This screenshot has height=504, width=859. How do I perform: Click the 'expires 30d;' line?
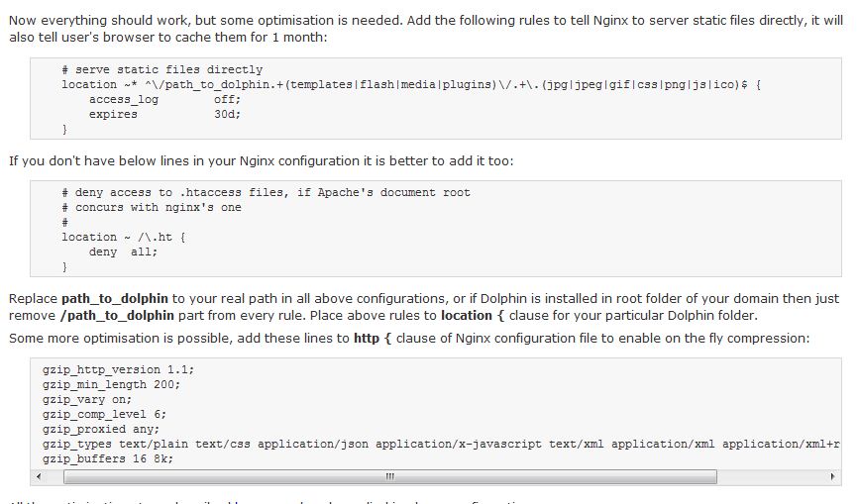pyautogui.click(x=164, y=115)
